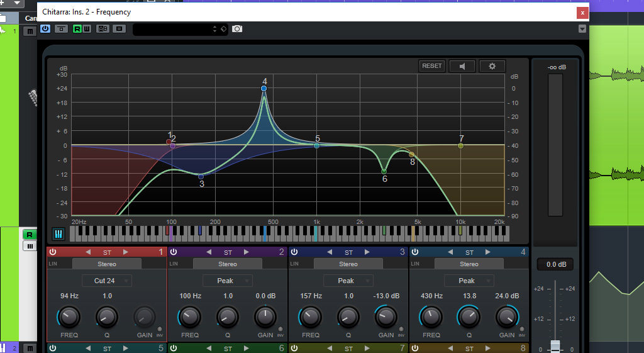Open band 2 Peak filter type dropdown

(x=228, y=281)
